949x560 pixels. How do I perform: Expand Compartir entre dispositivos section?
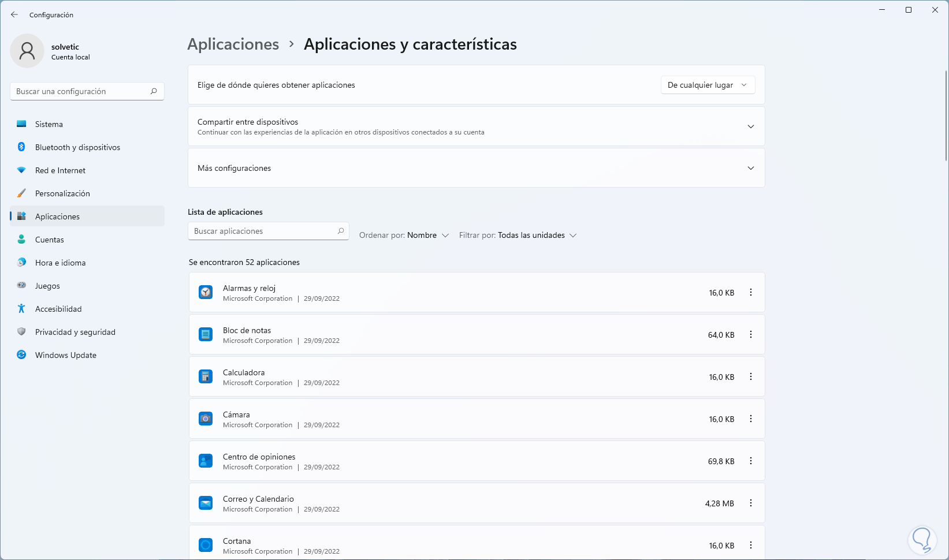751,126
